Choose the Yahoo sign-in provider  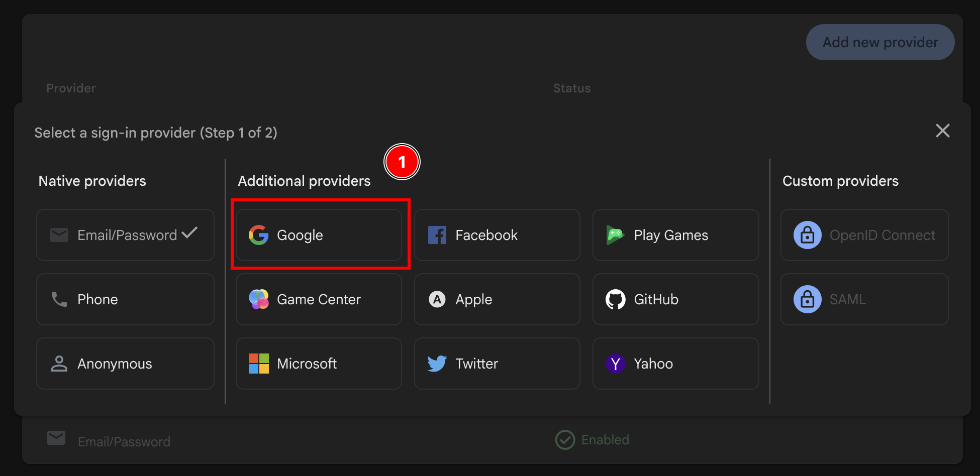[x=675, y=364]
